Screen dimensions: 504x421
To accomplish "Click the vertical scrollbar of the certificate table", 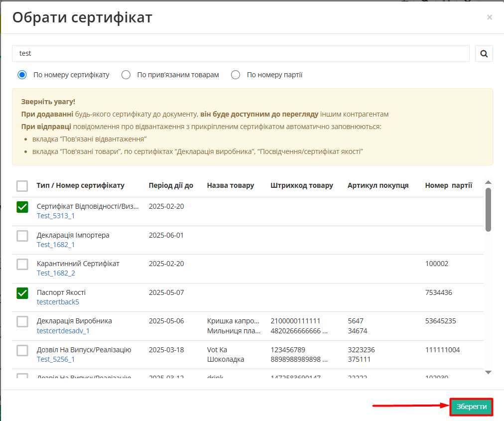I will point(489,209).
